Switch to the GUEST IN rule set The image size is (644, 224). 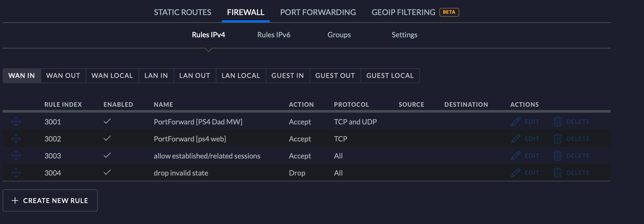point(288,76)
